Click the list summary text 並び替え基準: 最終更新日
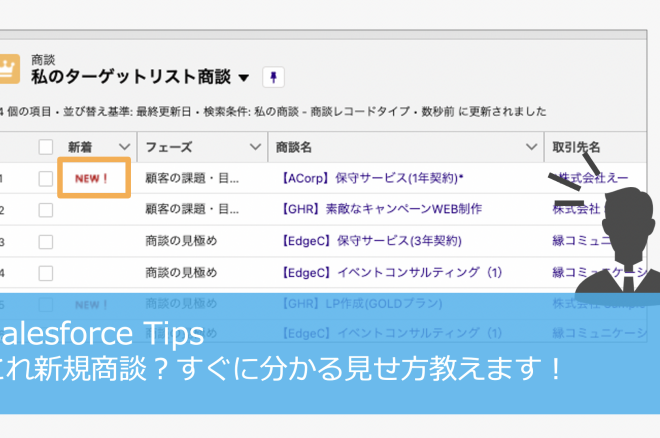The image size is (660, 438). coord(127,111)
